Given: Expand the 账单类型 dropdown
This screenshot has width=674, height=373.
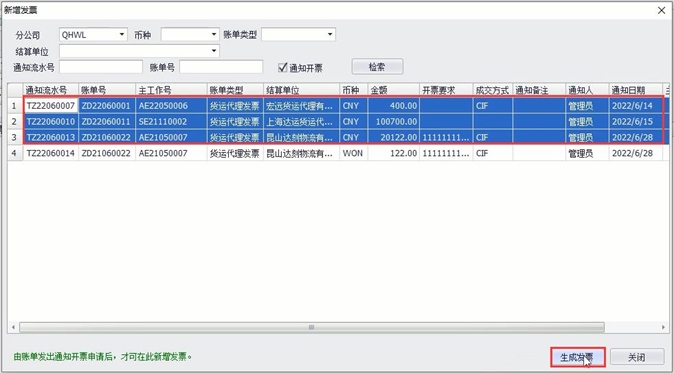Looking at the screenshot, I should click(298, 35).
